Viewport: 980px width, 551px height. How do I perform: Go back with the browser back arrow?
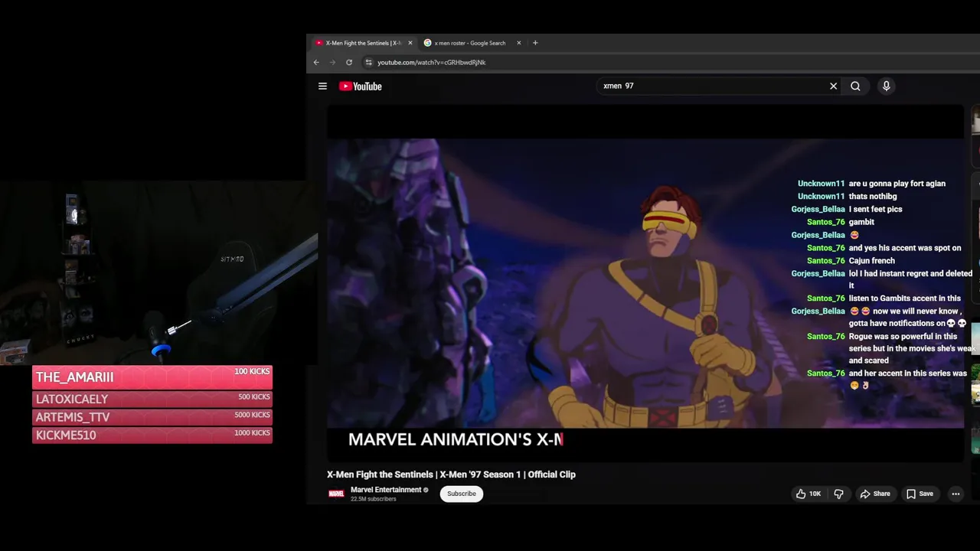316,63
